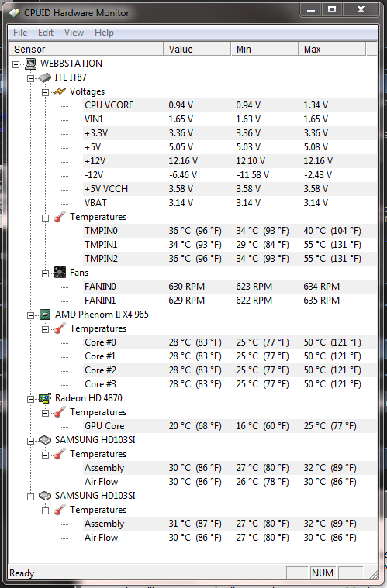This screenshot has height=588, width=387.
Task: Click the ITE IT87 chip icon
Action: click(45, 77)
